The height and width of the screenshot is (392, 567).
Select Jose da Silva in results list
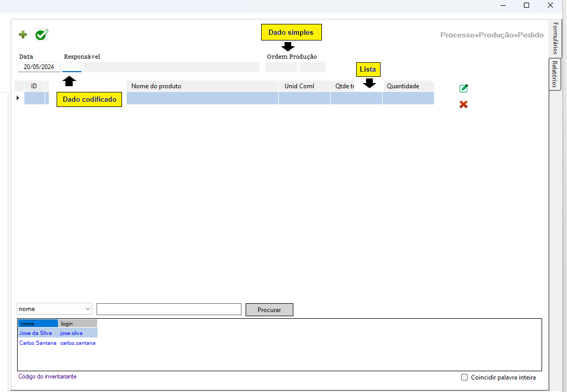[x=35, y=333]
